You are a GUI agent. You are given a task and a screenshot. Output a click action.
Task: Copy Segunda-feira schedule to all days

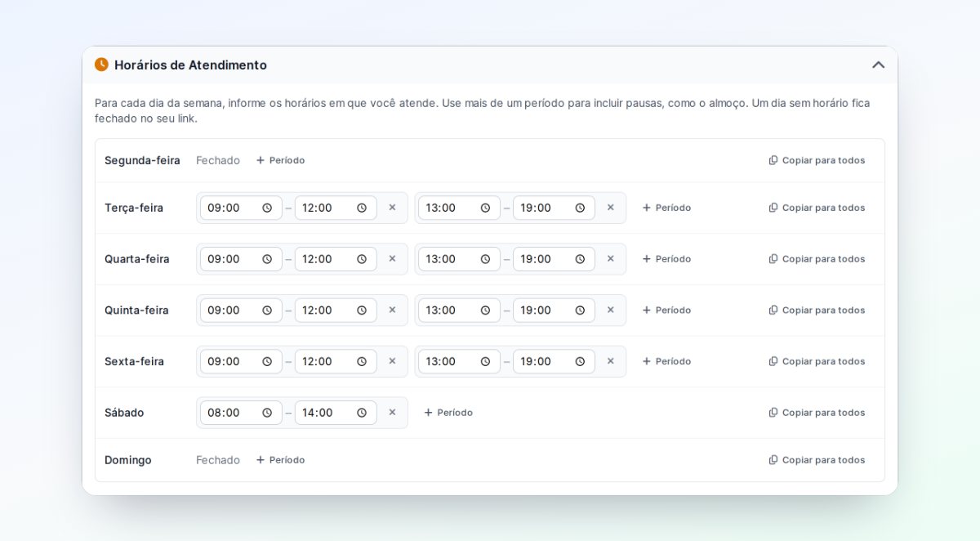coord(817,160)
